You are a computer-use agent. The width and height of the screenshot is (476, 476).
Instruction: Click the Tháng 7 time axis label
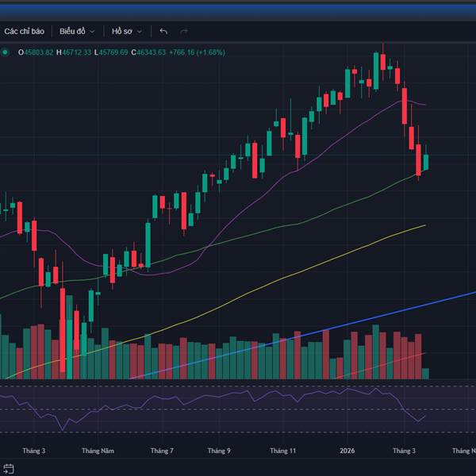(161, 451)
